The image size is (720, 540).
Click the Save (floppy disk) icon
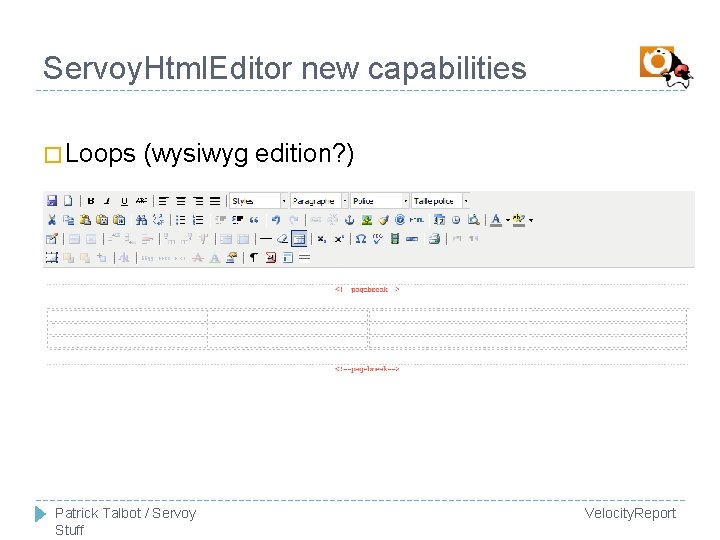[x=52, y=201]
